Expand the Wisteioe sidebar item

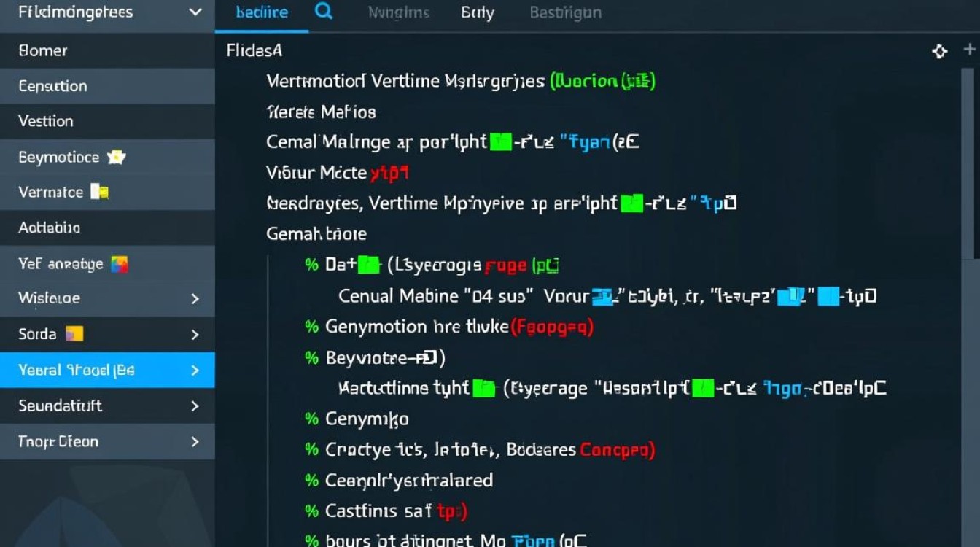195,298
